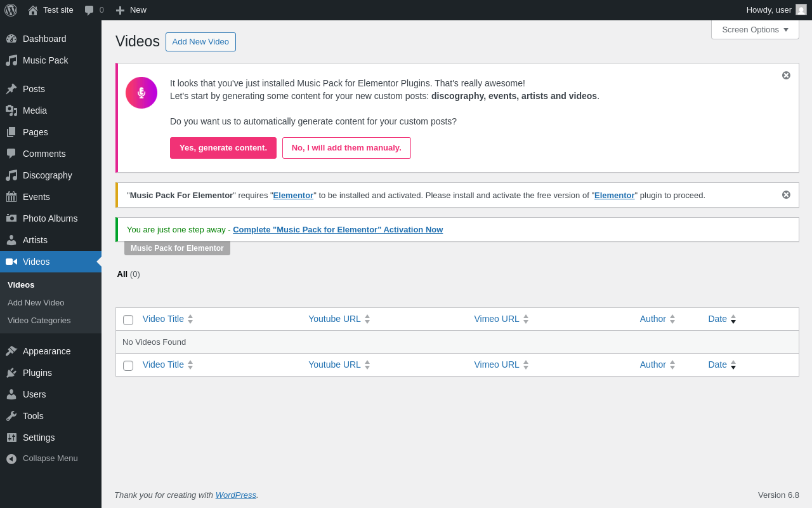Sort by Vimeo URL in header row
The image size is (812, 508).
click(x=501, y=319)
